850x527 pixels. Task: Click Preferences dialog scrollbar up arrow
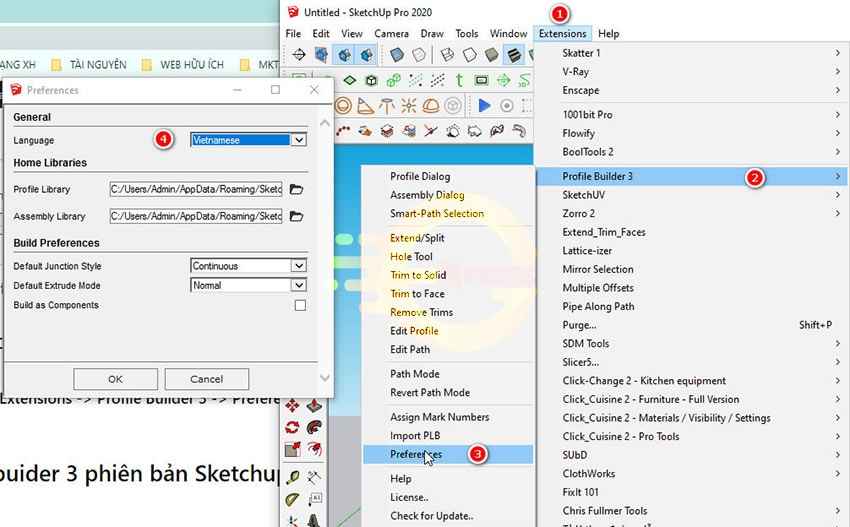click(x=325, y=123)
